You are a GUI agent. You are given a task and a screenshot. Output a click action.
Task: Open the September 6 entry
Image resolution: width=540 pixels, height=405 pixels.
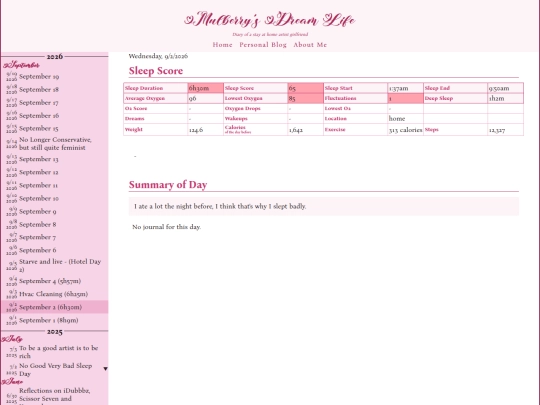[38, 250]
